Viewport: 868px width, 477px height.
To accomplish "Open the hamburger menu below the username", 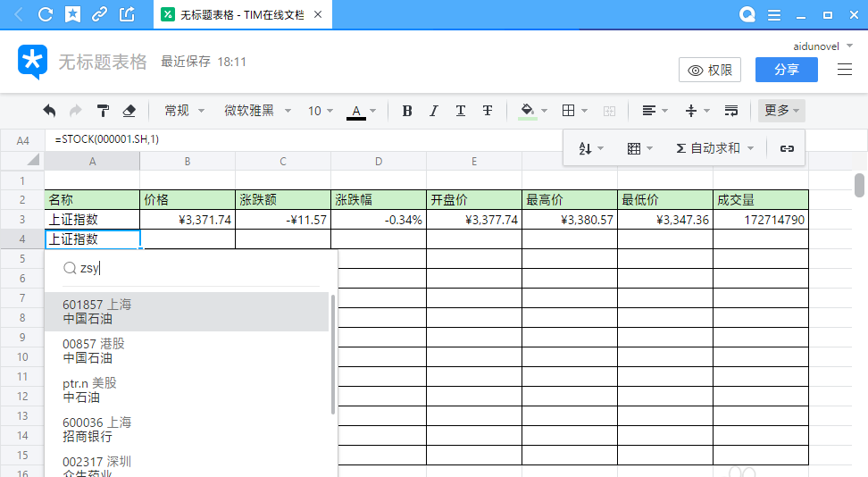I will [x=844, y=70].
